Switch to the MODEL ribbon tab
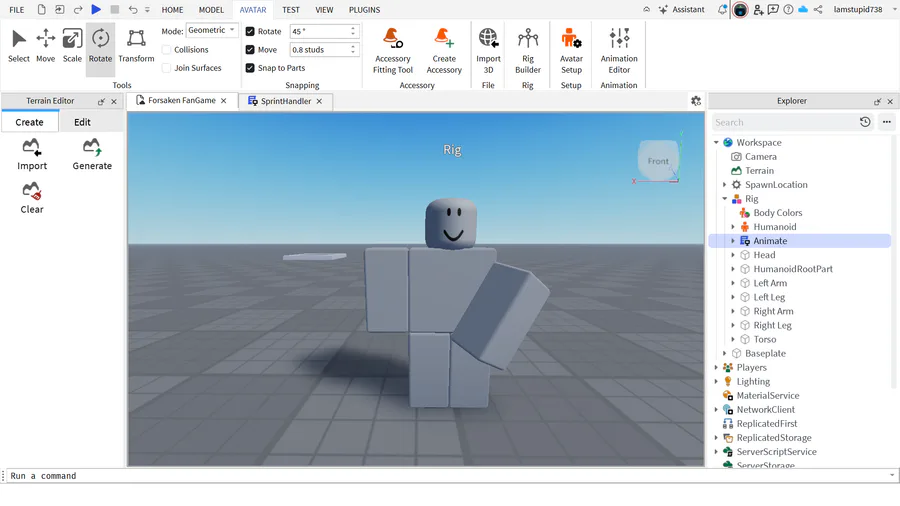The width and height of the screenshot is (900, 506). pyautogui.click(x=211, y=10)
